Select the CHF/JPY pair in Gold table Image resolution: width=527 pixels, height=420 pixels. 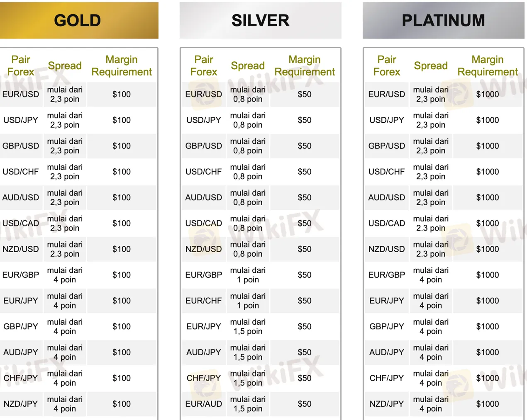tap(21, 378)
